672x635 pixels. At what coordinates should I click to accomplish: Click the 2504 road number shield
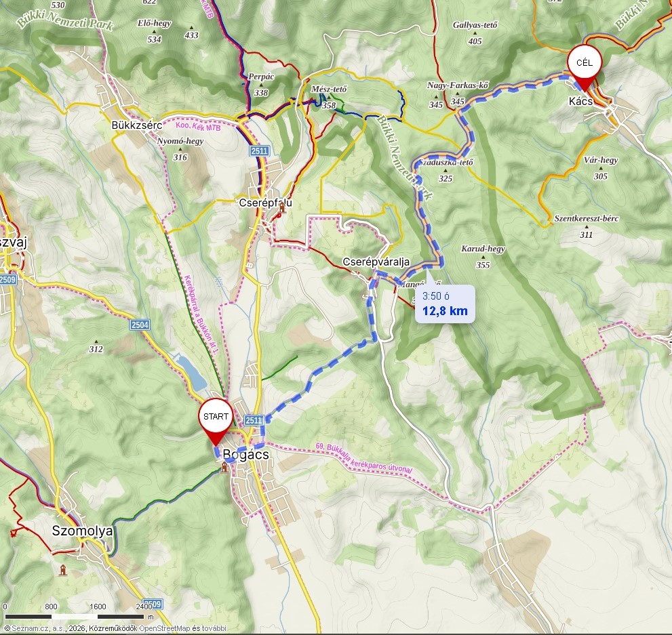(x=140, y=325)
